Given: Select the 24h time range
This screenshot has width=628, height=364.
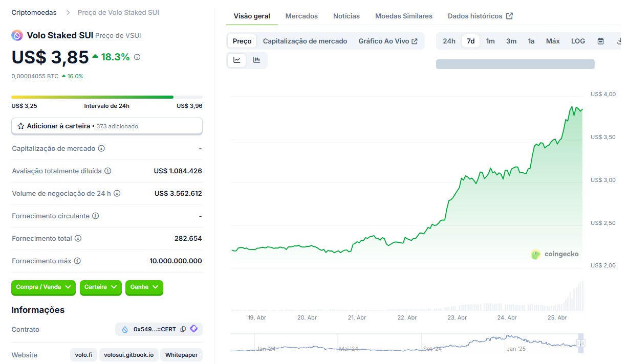Looking at the screenshot, I should (x=449, y=41).
